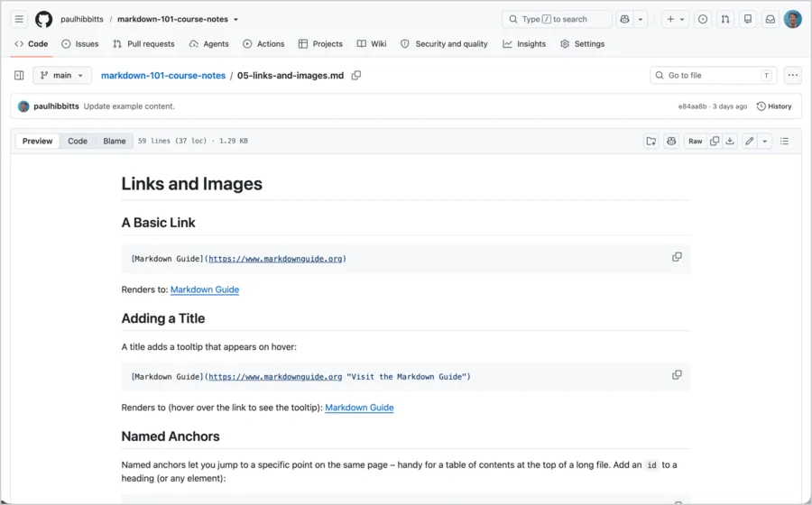Go to the Insights tab

(x=524, y=44)
